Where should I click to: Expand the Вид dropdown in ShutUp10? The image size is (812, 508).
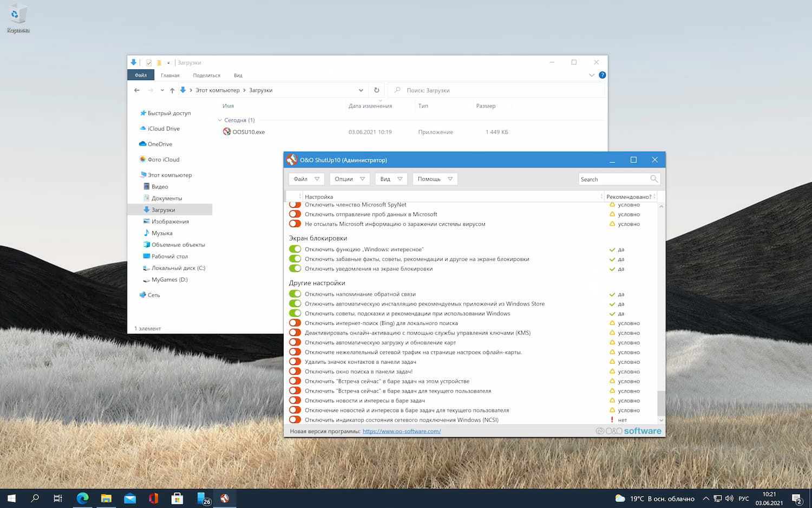(x=391, y=179)
